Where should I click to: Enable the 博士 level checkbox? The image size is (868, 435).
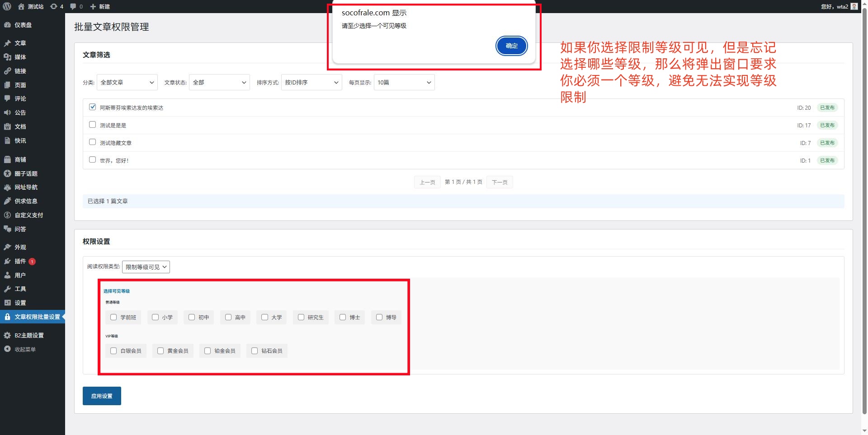[x=343, y=317]
